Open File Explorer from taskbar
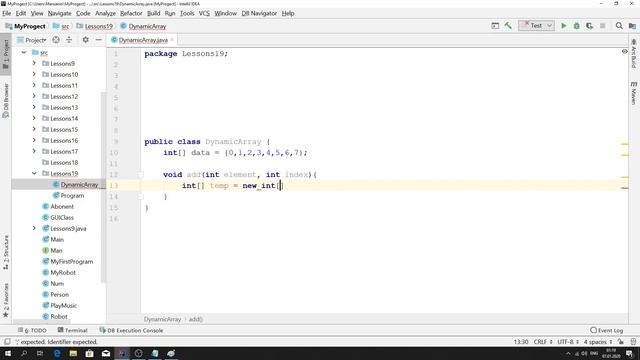This screenshot has width=640, height=360. 73,353
